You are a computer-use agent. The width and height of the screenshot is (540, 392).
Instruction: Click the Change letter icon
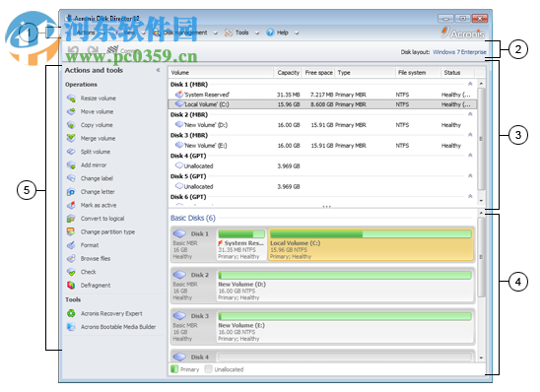tap(71, 192)
